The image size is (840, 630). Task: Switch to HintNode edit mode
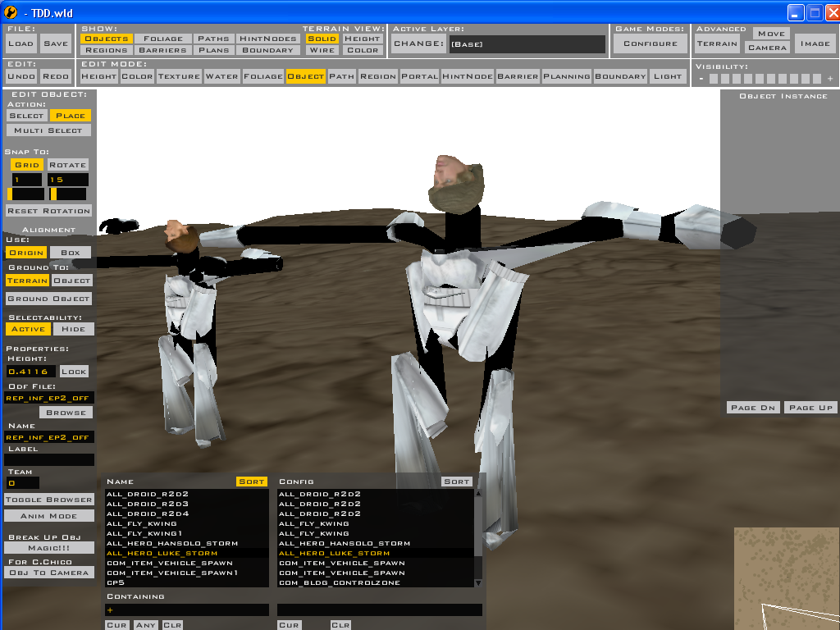tap(468, 76)
